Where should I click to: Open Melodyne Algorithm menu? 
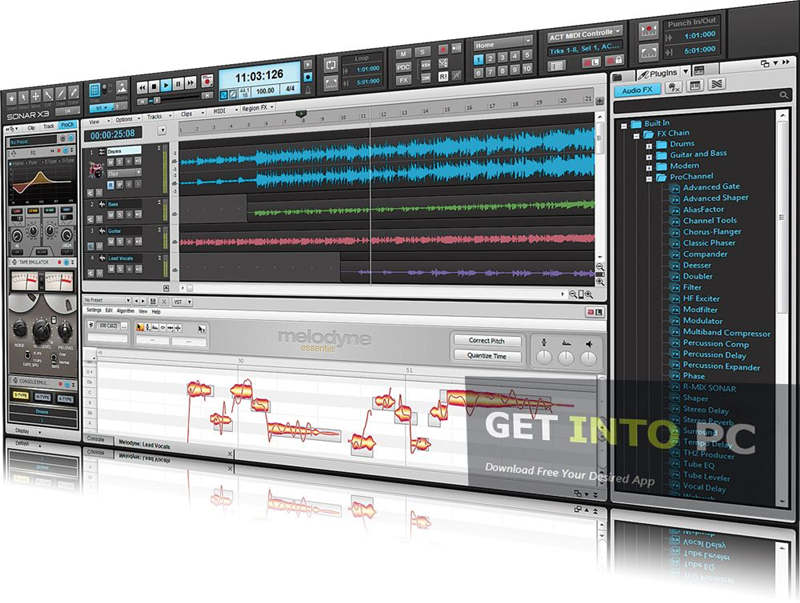tap(126, 311)
